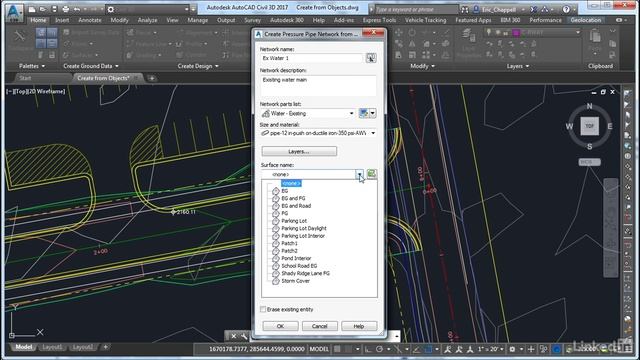Select Parking Lot Daylight surface
The image size is (640, 360).
304,228
